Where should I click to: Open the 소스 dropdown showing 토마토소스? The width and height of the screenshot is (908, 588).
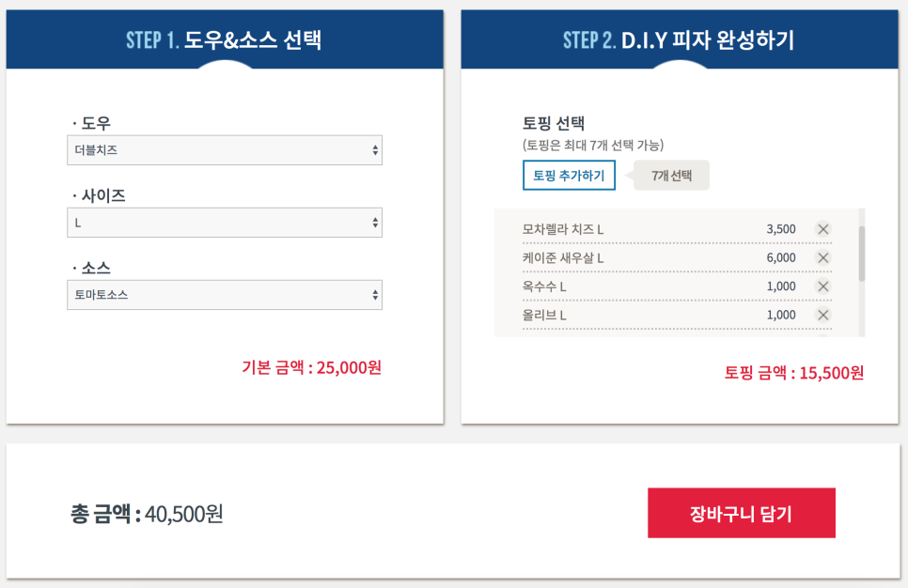[225, 295]
